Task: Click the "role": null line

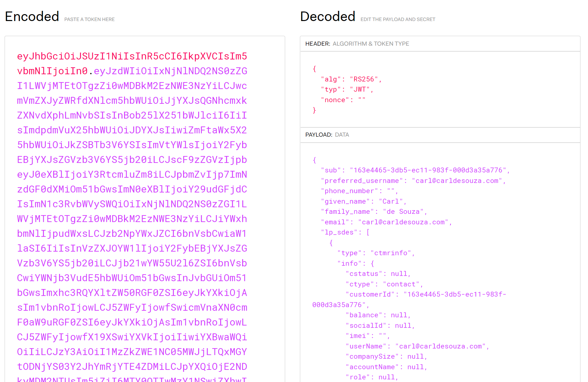Action: (x=372, y=377)
